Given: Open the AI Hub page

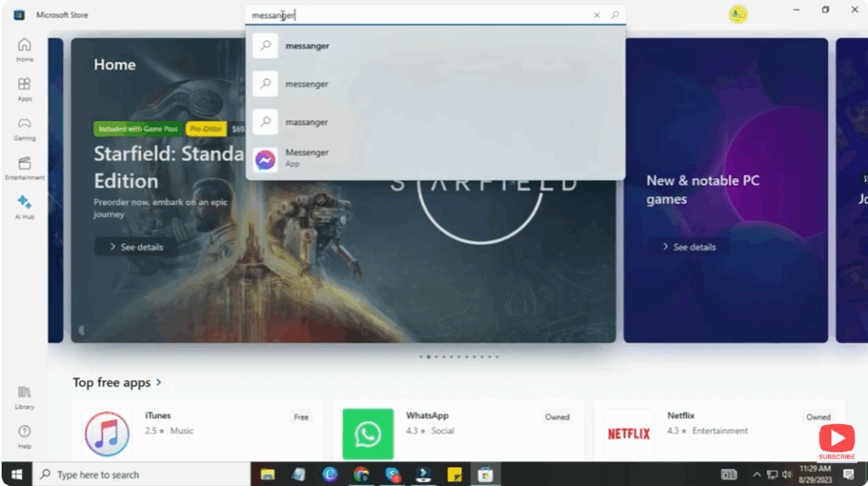Looking at the screenshot, I should (25, 206).
